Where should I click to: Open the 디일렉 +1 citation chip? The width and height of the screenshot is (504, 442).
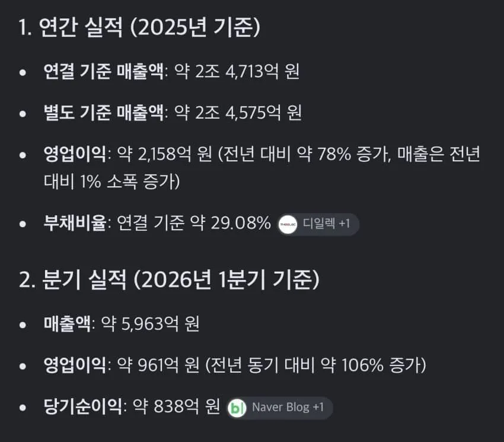318,224
